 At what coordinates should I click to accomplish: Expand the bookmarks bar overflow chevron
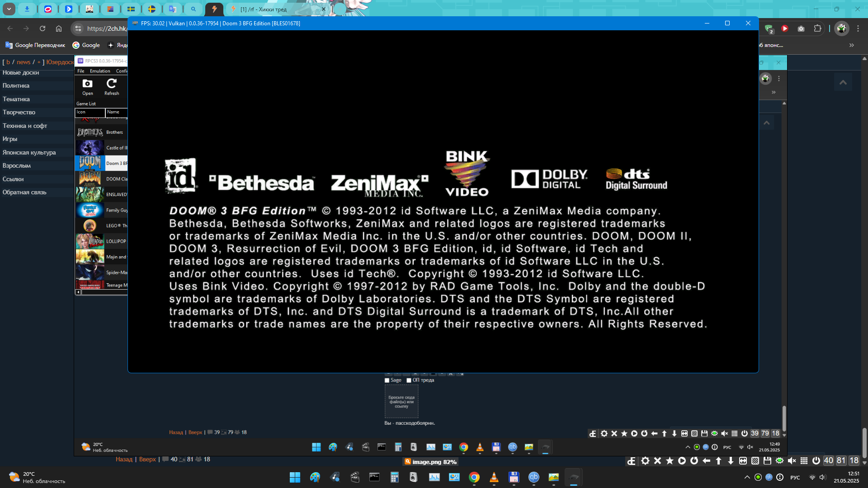click(x=852, y=45)
